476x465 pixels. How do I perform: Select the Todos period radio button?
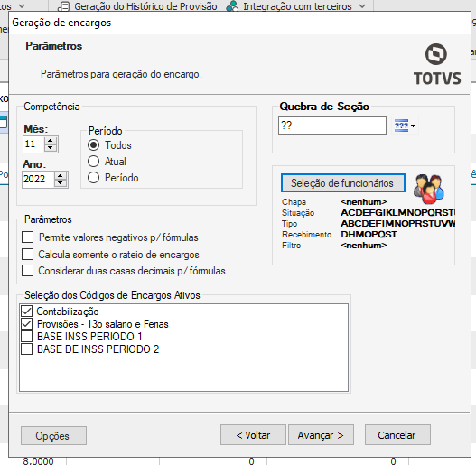click(x=94, y=145)
